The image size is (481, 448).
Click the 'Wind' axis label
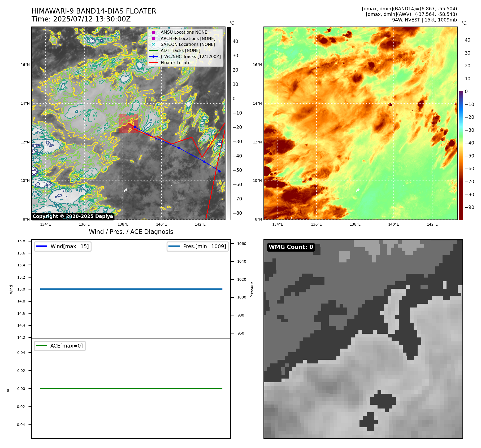pyautogui.click(x=11, y=289)
